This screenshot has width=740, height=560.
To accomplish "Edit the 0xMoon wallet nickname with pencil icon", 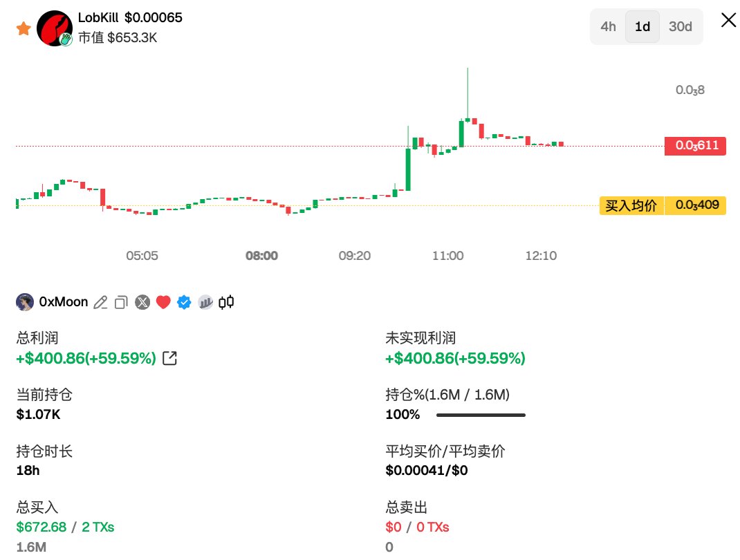I will [x=100, y=302].
